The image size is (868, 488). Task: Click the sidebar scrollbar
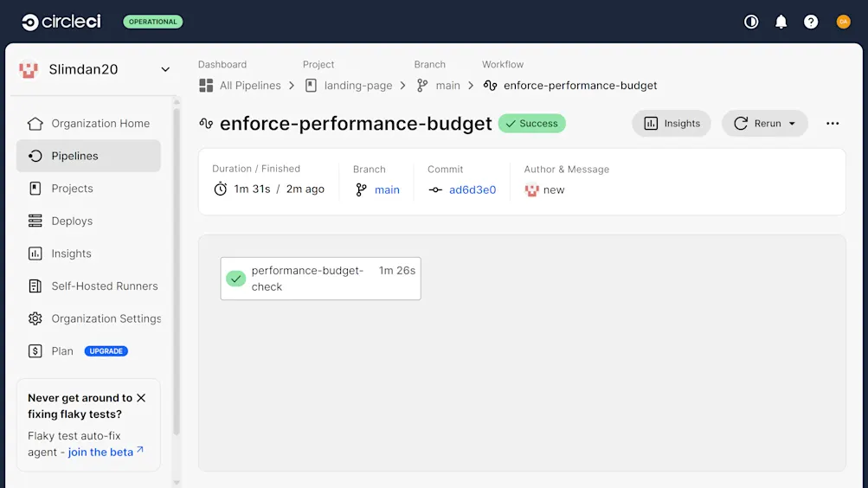coord(177,271)
